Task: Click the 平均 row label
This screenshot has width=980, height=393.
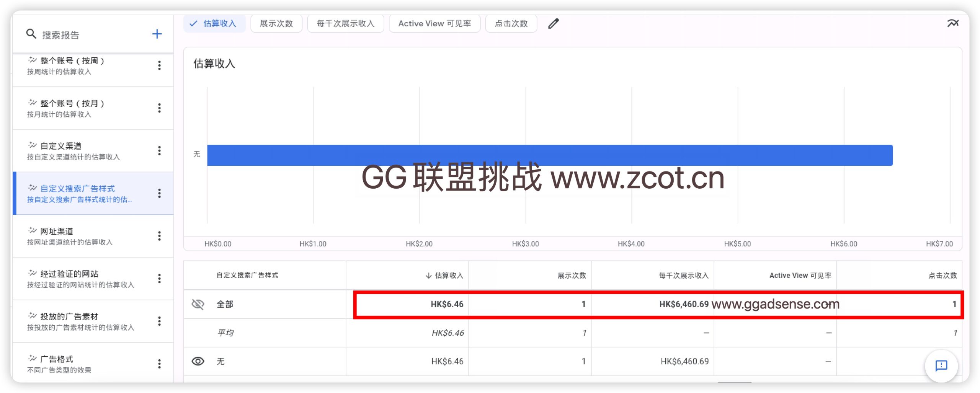Action: [x=225, y=333]
